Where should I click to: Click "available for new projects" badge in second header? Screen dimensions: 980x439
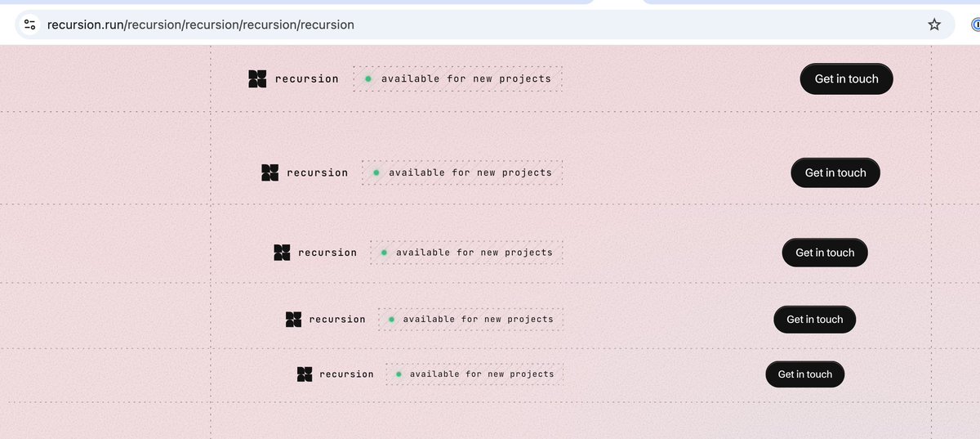coord(462,172)
